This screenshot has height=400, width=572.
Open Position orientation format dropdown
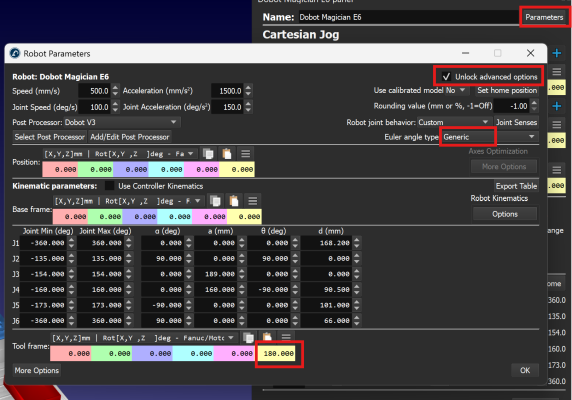(120, 154)
